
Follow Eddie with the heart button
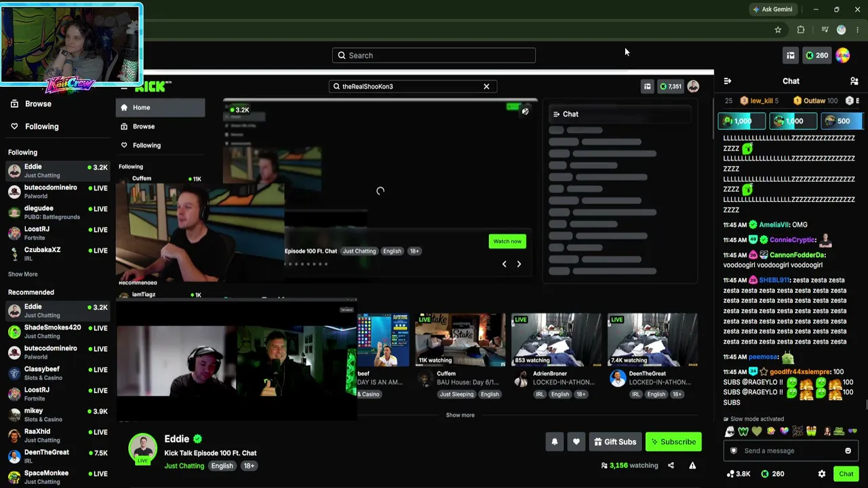[576, 442]
